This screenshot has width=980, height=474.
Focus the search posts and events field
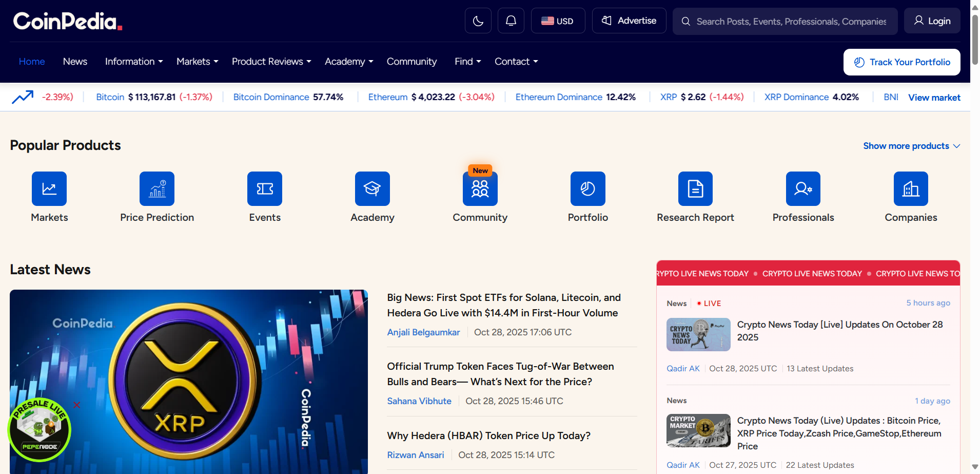[790, 22]
